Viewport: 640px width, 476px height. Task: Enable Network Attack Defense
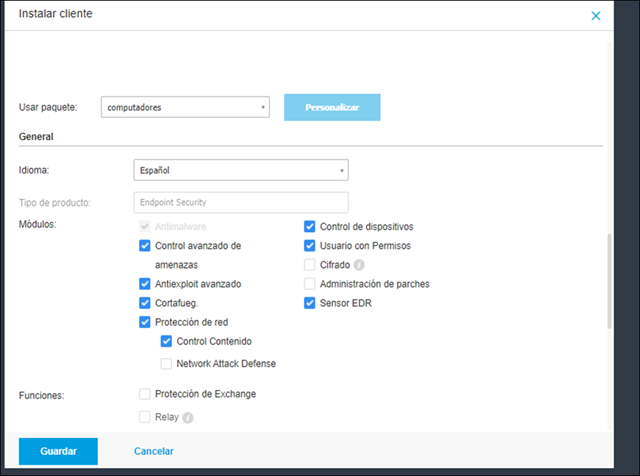click(166, 364)
